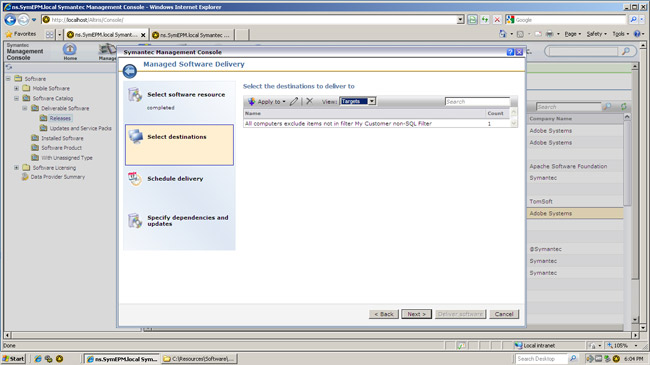Close the first ns.SymEPM.local tab
The image size is (650, 365).
pyautogui.click(x=143, y=35)
